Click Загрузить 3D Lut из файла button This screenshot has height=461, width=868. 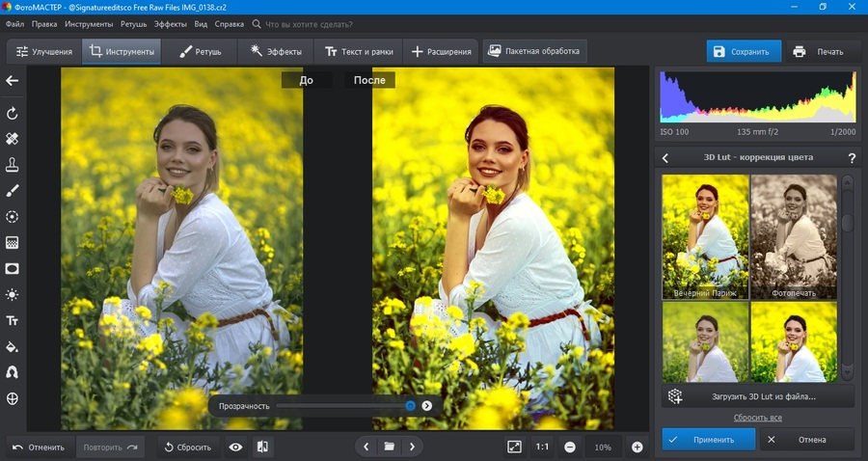click(758, 396)
